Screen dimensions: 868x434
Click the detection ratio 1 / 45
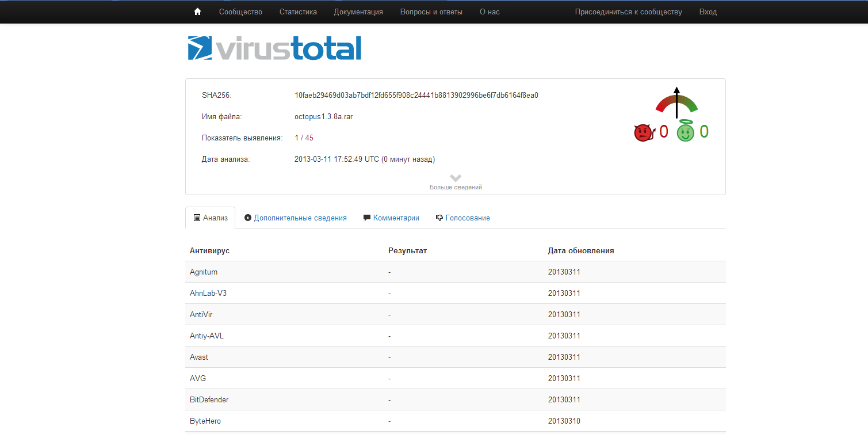304,138
